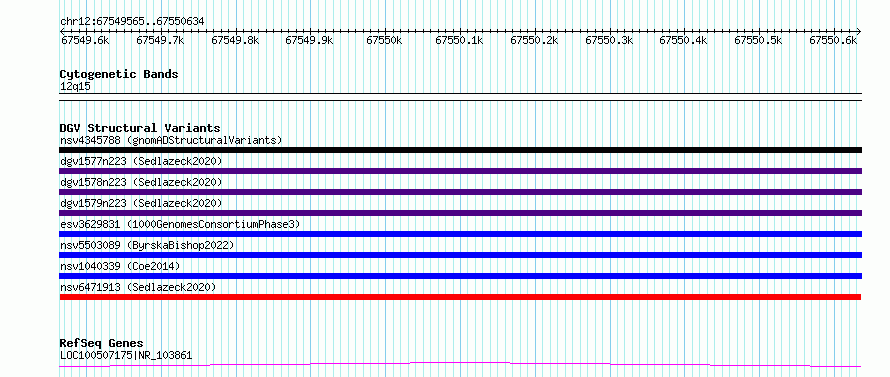Click the black nsv4345788 variant bar

click(x=461, y=150)
